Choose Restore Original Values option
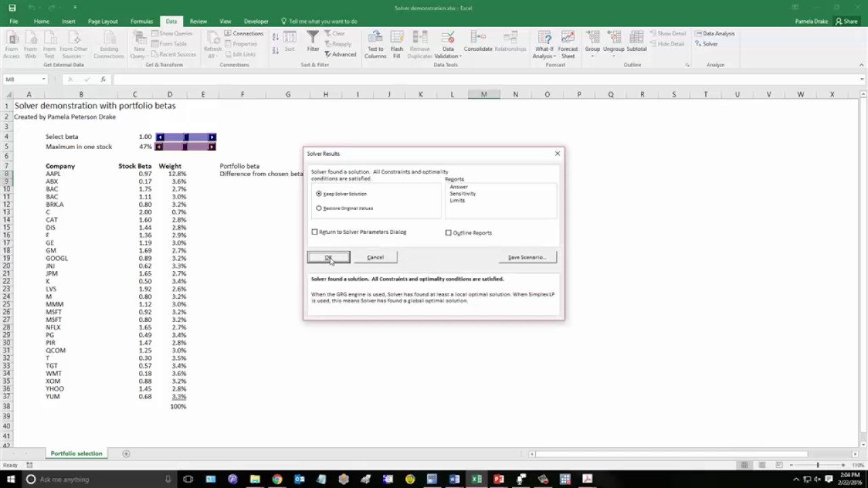Image resolution: width=868 pixels, height=488 pixels. tap(344, 208)
